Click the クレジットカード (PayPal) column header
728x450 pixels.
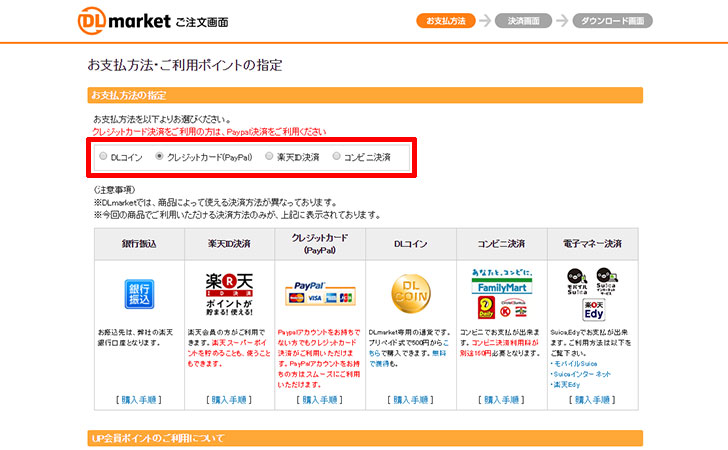coord(320,244)
